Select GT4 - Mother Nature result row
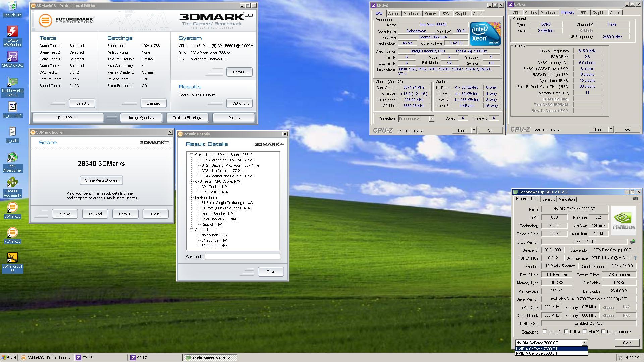Viewport: 644px width, 362px height. click(x=227, y=176)
